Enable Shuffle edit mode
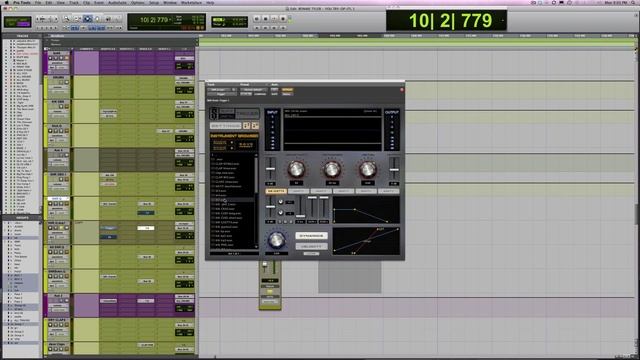The height and width of the screenshot is (360, 640). click(11, 19)
